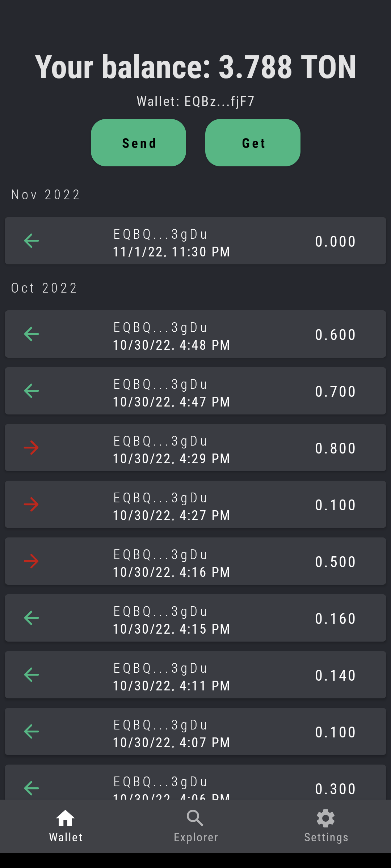391x868 pixels.
Task: Open the 0.140 transaction at 4:11 PM
Action: pos(195,675)
